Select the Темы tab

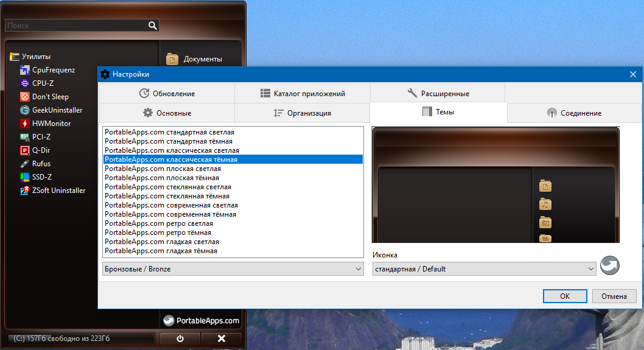pyautogui.click(x=438, y=112)
